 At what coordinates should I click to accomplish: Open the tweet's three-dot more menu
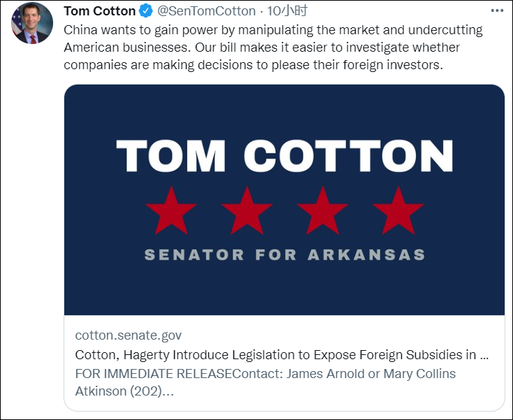[x=496, y=11]
